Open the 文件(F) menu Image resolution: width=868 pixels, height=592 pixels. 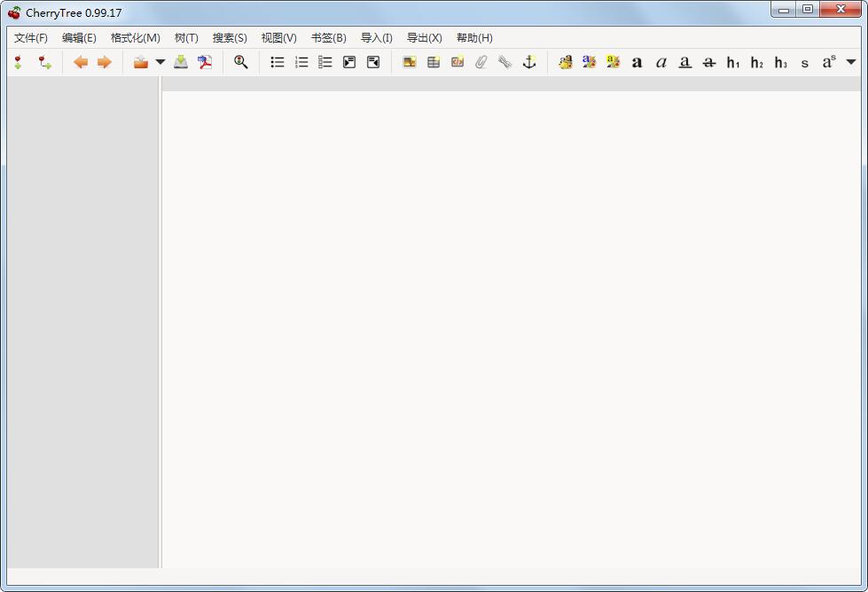(x=31, y=38)
